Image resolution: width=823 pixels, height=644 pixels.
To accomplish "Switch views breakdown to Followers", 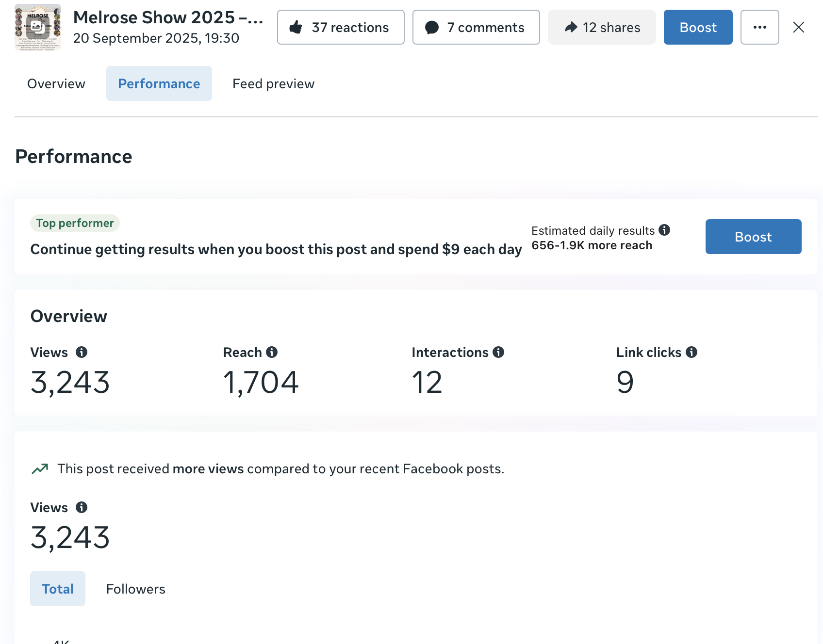I will pyautogui.click(x=135, y=589).
